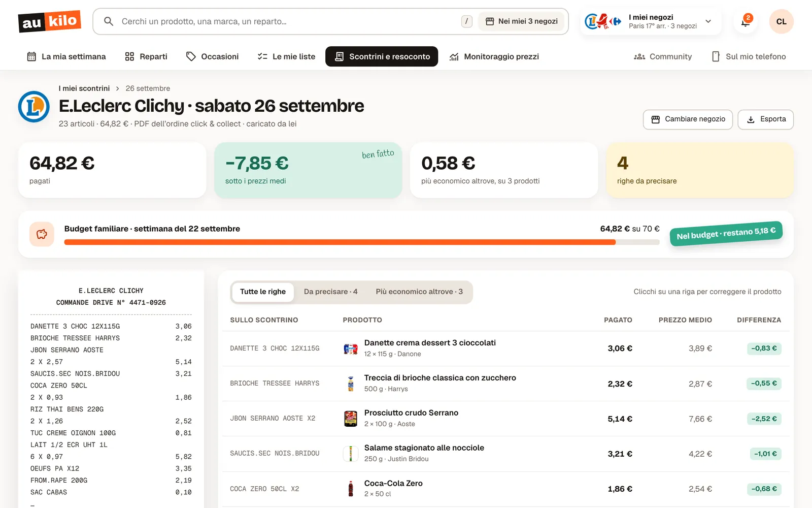Click the Danette crema dessert row
Image resolution: width=812 pixels, height=508 pixels.
coord(505,348)
